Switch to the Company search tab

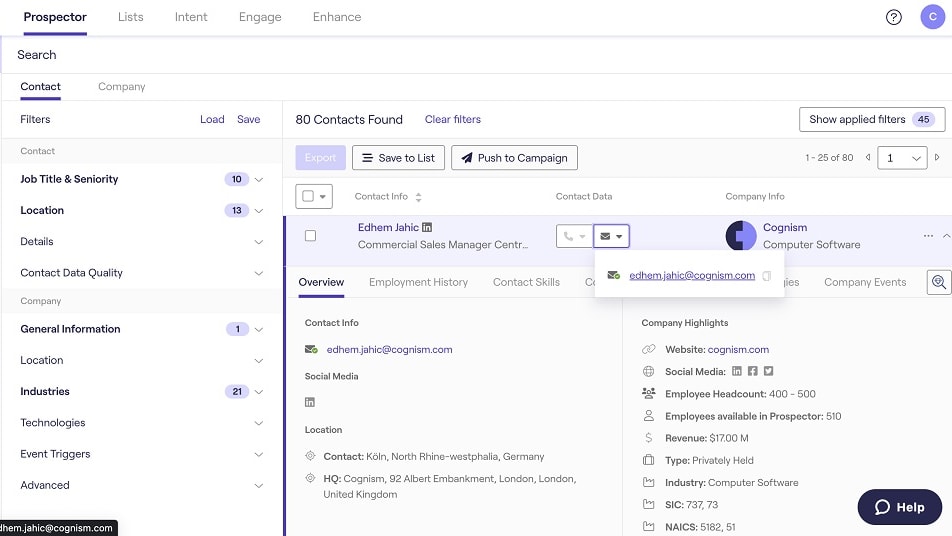(121, 86)
